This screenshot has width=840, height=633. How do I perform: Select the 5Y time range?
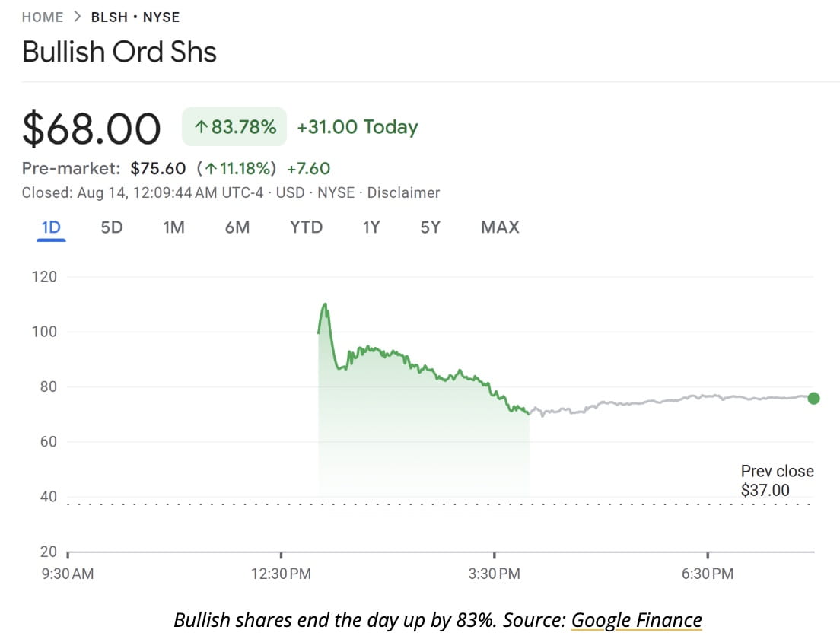[429, 227]
